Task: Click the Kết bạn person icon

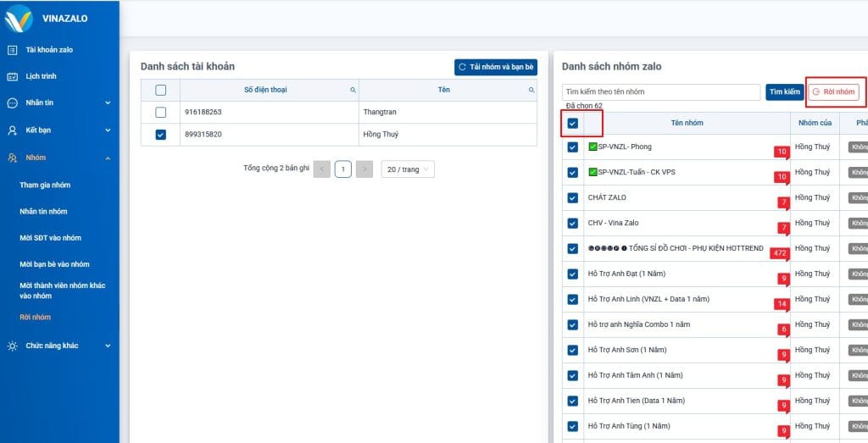Action: (12, 130)
